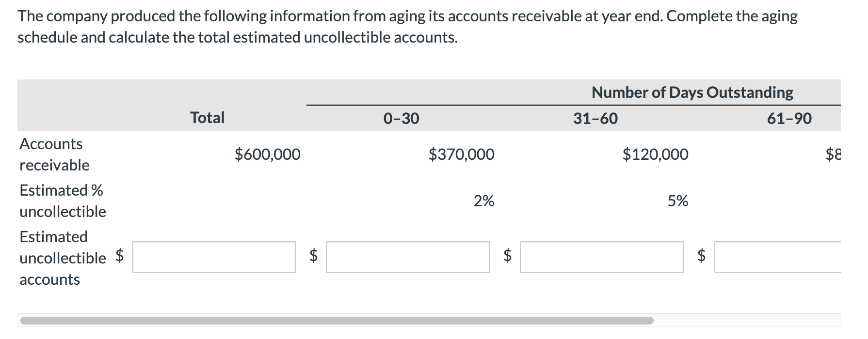Click the 0-30 column header
The width and height of the screenshot is (868, 339).
[401, 119]
